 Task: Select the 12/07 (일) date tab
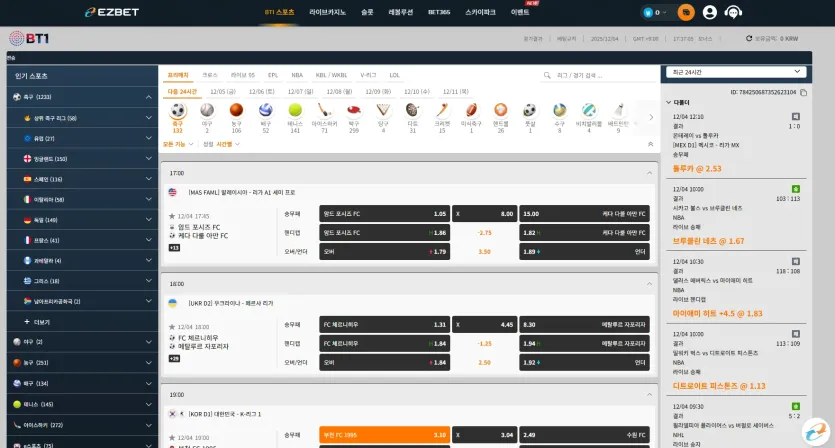300,92
